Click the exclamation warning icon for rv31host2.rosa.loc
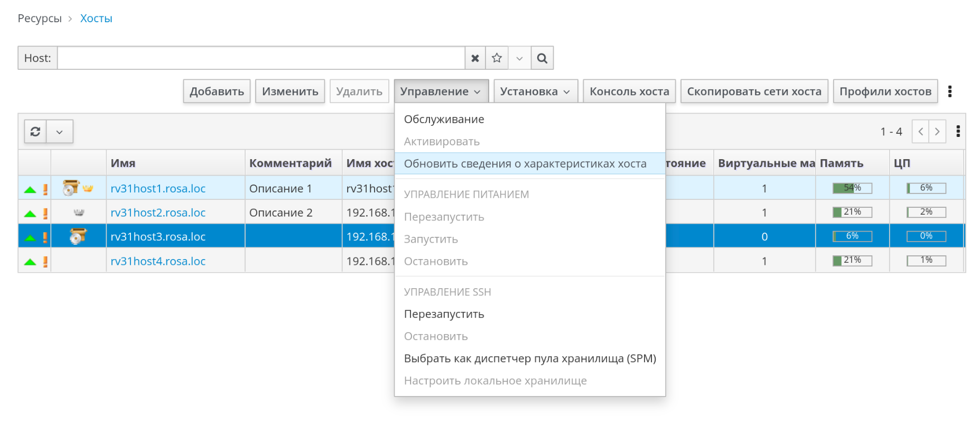The image size is (980, 442). pos(45,213)
